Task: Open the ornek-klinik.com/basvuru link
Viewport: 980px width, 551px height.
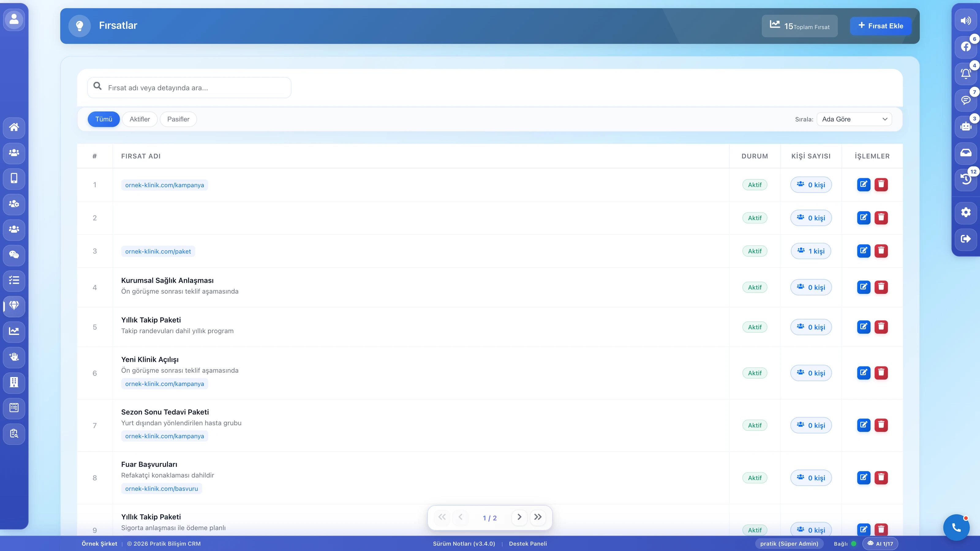Action: pos(161,489)
